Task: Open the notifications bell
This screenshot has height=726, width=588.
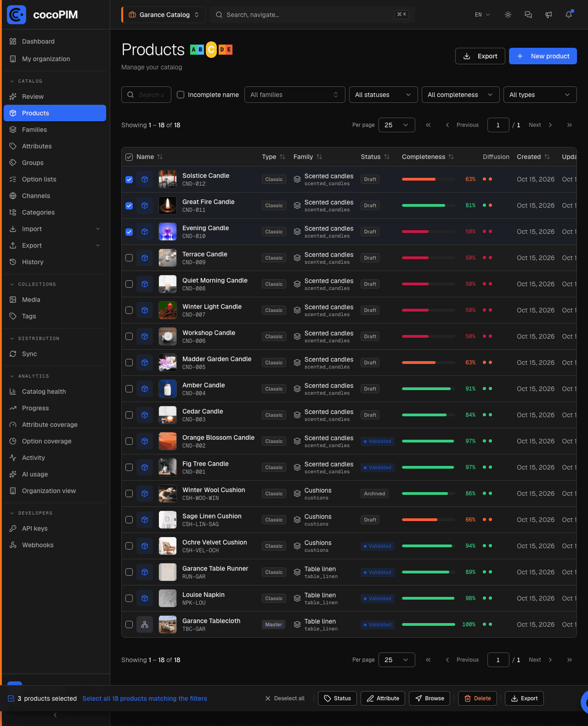Action: 569,15
